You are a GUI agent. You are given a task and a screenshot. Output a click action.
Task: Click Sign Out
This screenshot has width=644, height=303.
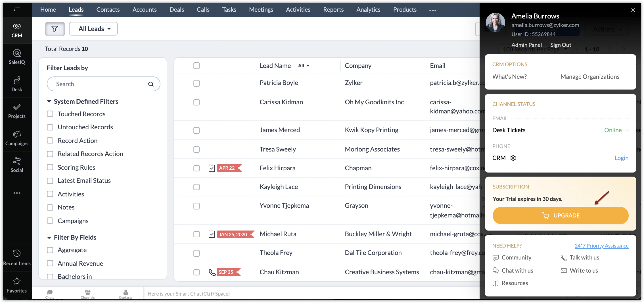pos(561,45)
